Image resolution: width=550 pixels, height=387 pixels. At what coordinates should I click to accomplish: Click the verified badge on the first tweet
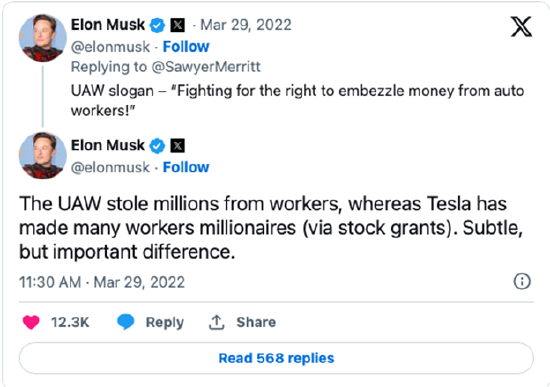pyautogui.click(x=157, y=25)
